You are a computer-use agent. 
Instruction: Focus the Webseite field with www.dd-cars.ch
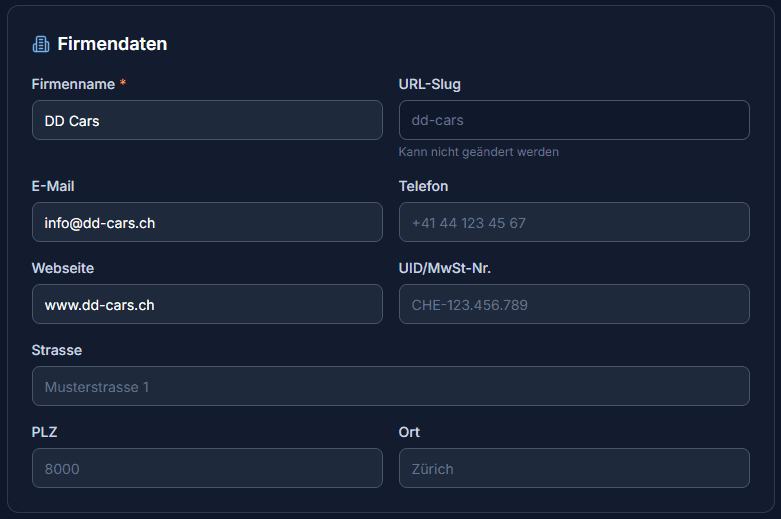pyautogui.click(x=207, y=304)
